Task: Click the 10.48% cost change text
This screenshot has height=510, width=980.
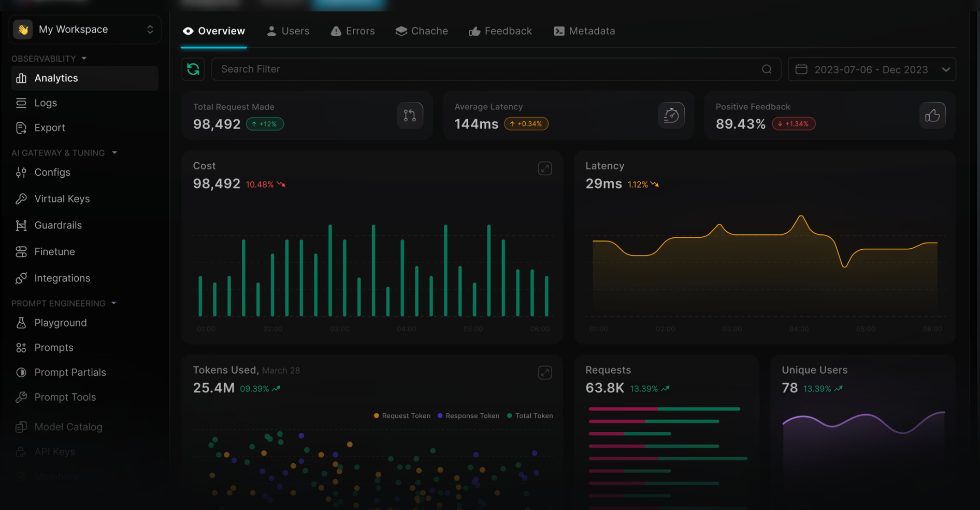Action: click(260, 185)
